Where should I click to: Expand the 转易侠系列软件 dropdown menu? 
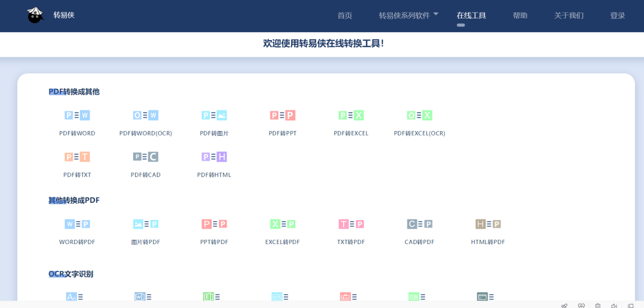pos(408,16)
